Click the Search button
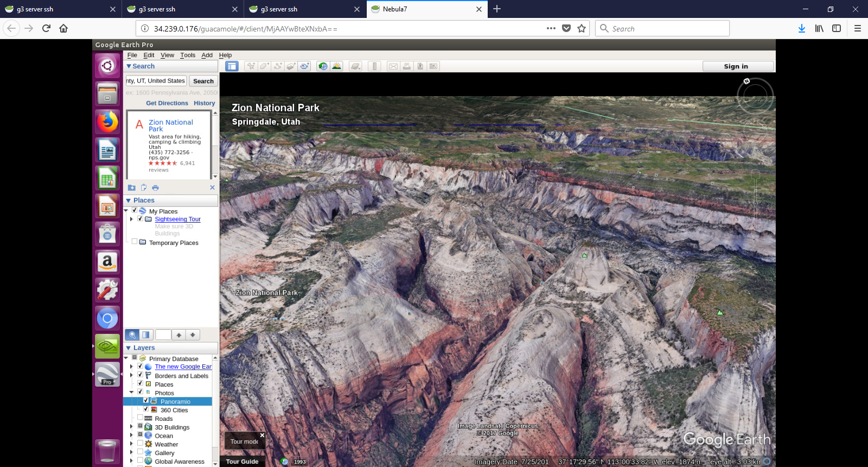Viewport: 868px width, 467px height. point(203,81)
